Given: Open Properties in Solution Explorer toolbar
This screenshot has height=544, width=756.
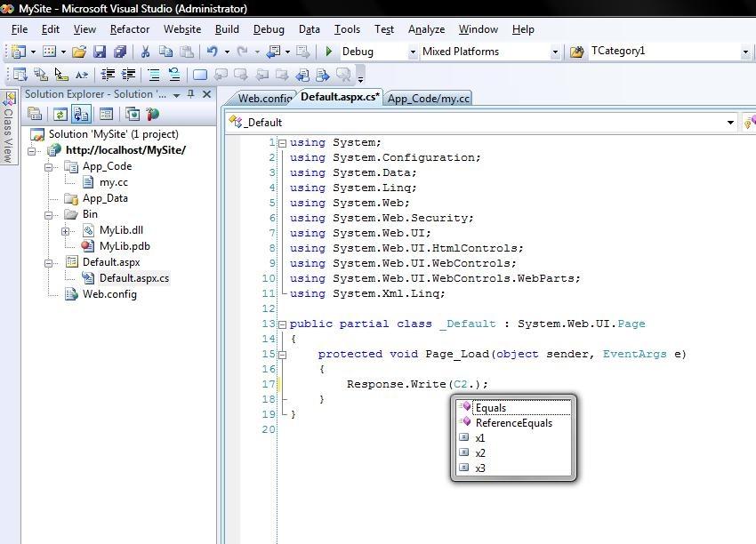Looking at the screenshot, I should click(x=34, y=114).
